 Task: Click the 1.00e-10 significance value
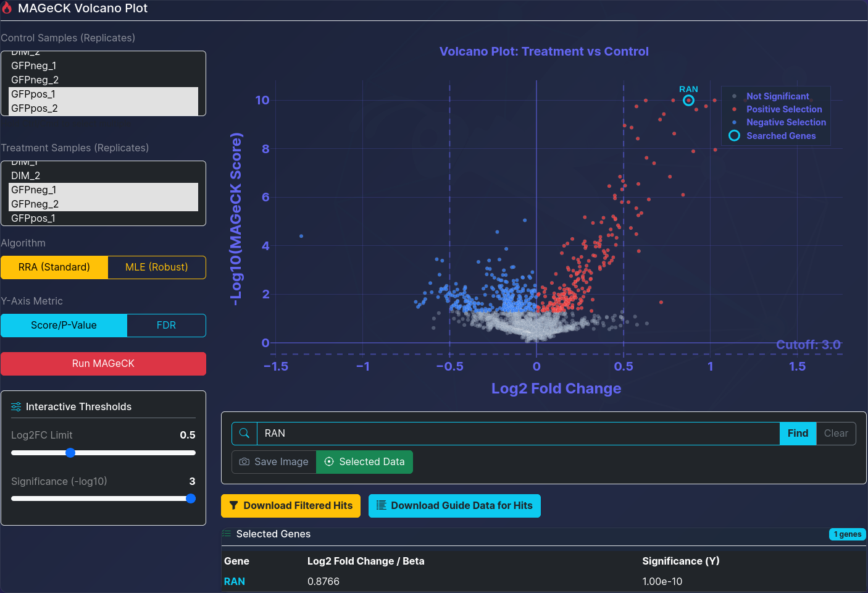(x=662, y=582)
